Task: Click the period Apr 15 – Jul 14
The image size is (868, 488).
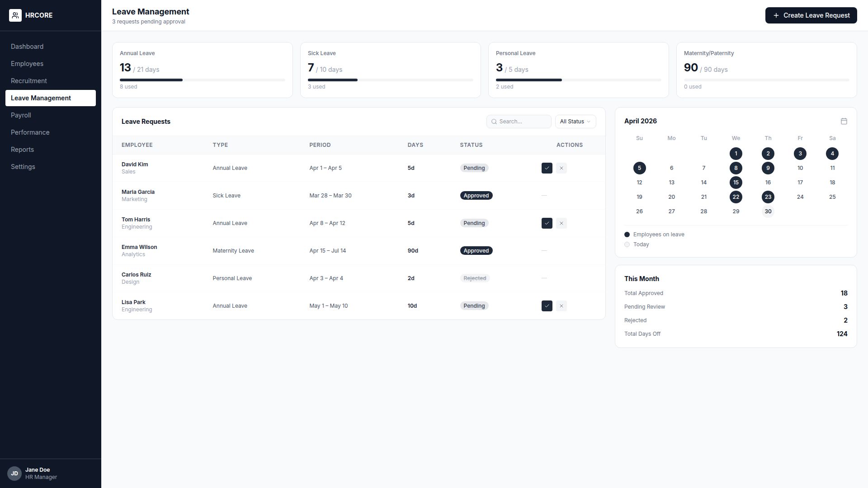Action: click(327, 251)
